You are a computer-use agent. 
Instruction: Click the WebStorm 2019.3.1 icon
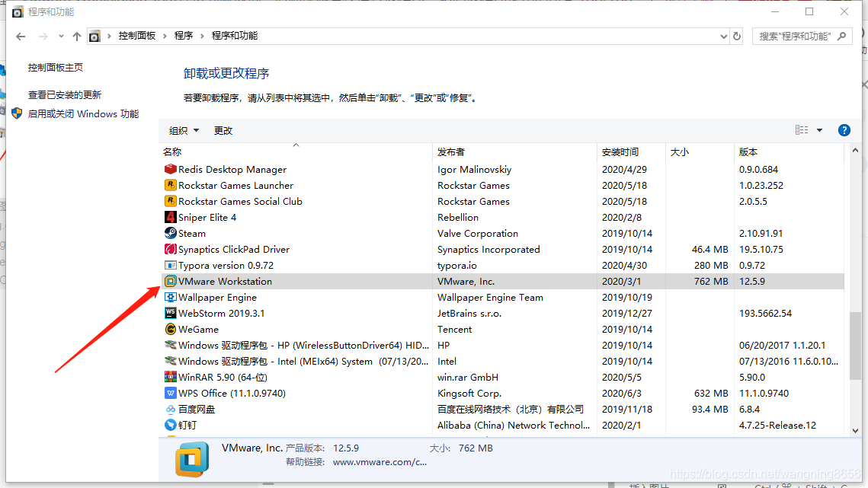point(171,313)
